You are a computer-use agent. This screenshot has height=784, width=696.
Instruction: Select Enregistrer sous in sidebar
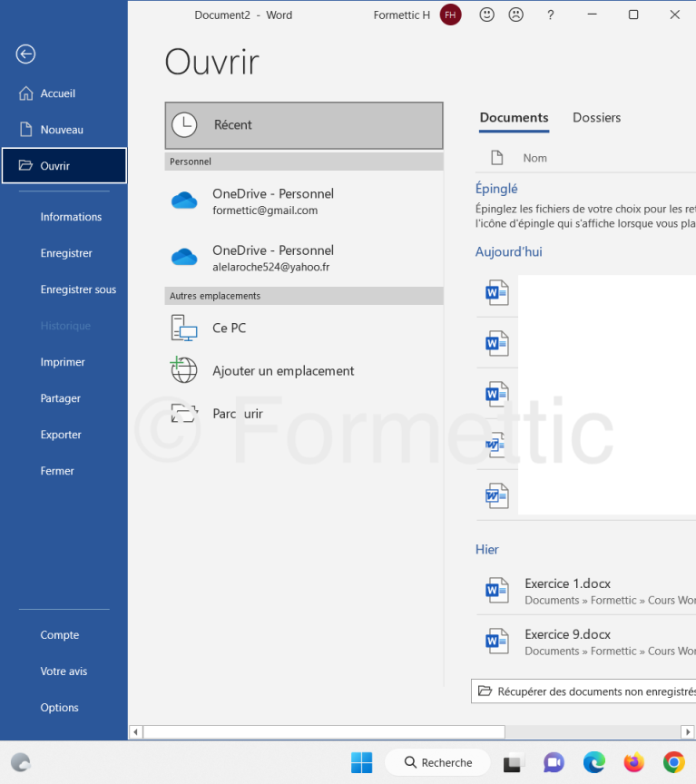[x=78, y=289]
